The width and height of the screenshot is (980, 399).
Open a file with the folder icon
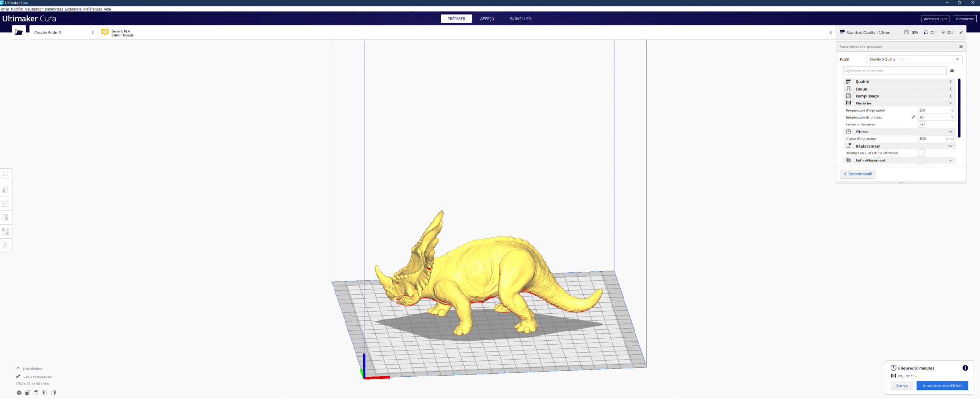point(19,32)
